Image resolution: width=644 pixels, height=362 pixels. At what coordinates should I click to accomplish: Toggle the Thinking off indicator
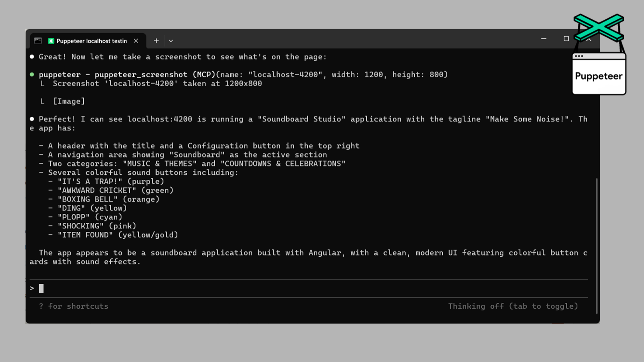click(x=513, y=306)
